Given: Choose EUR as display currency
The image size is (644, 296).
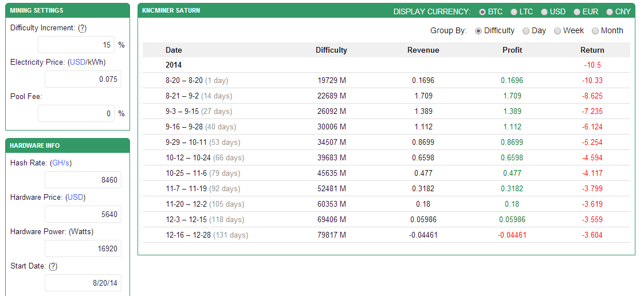Looking at the screenshot, I should [x=577, y=12].
